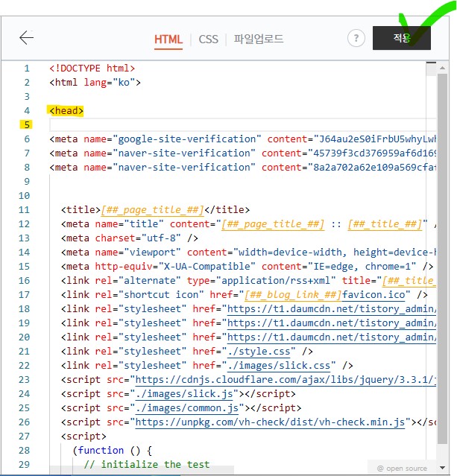Go back using the left arrow icon

click(x=26, y=38)
